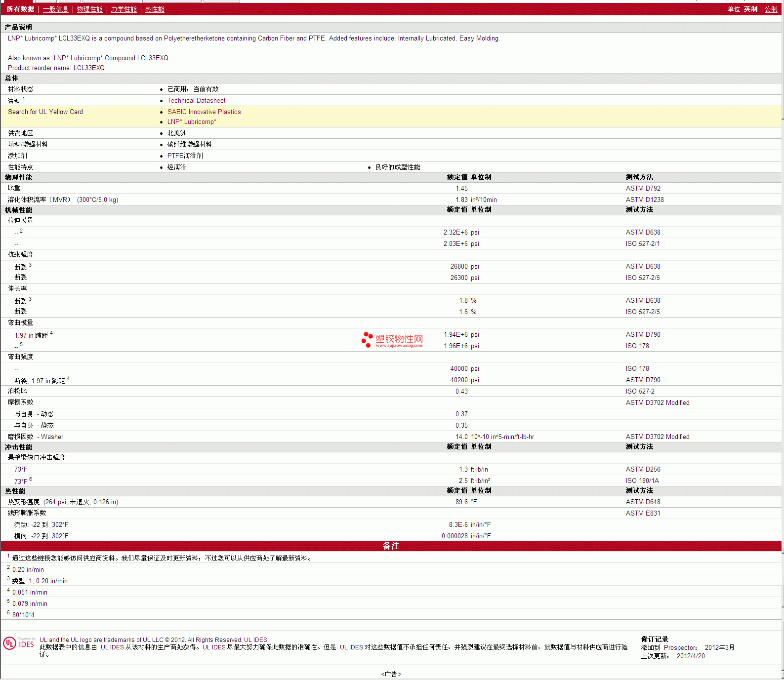Select footnote 6 text 80*10*4
The width and height of the screenshot is (784, 680).
23,615
